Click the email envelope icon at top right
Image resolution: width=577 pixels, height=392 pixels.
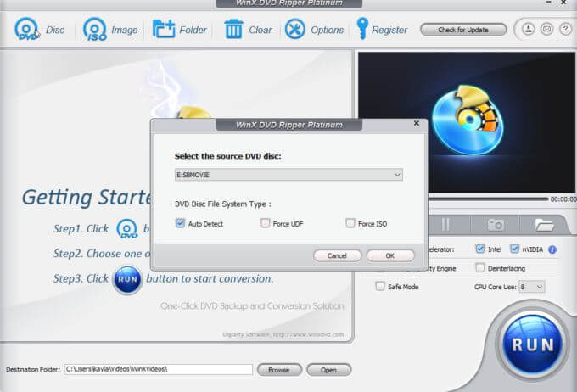[x=546, y=29]
